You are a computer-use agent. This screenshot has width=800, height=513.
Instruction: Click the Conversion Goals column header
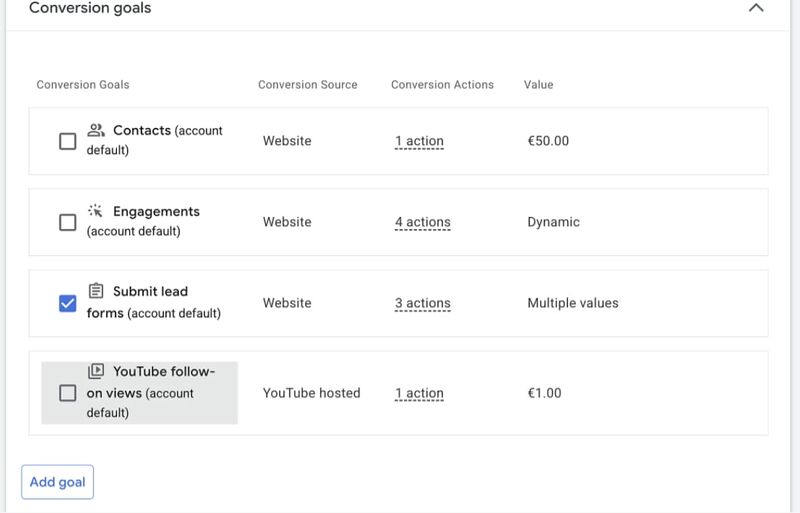(x=83, y=85)
